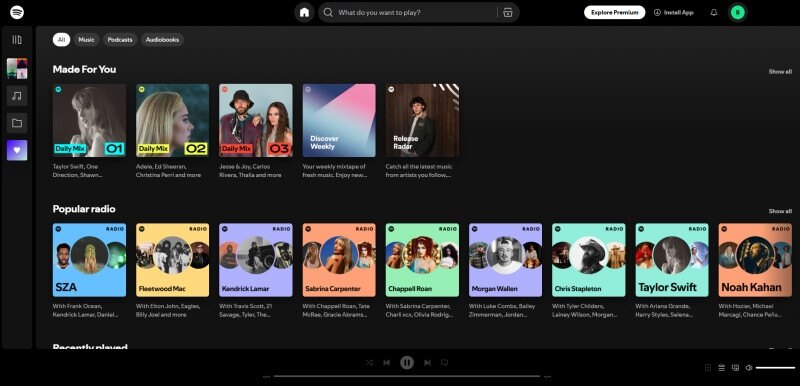Image resolution: width=800 pixels, height=386 pixels.
Task: Click 'With Luke Combs, Bailey Zimmerman' text
Action: click(502, 311)
